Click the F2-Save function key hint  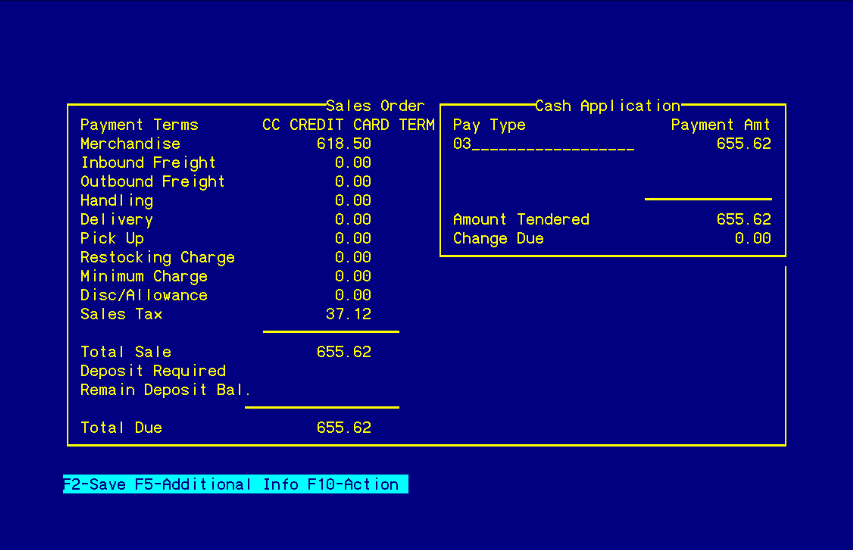click(94, 484)
